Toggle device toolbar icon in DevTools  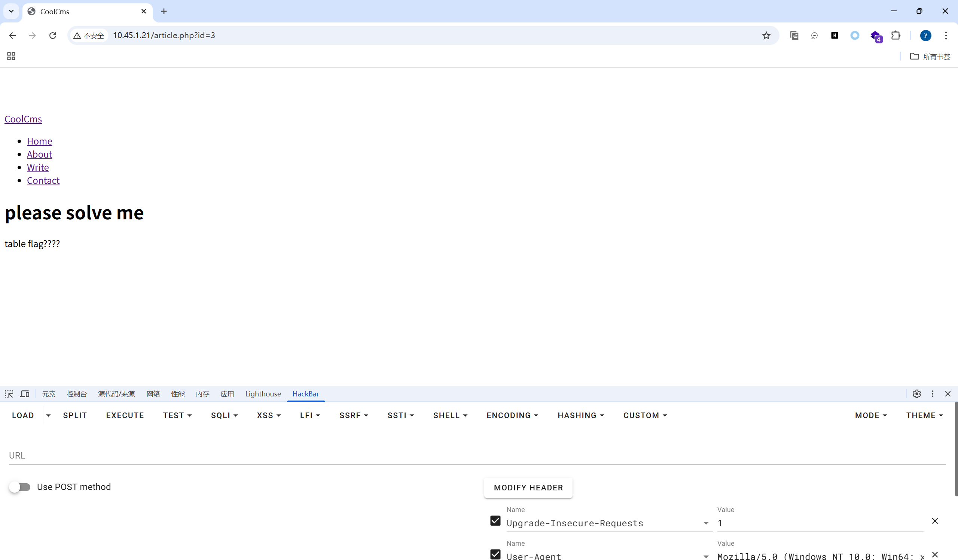click(x=25, y=394)
